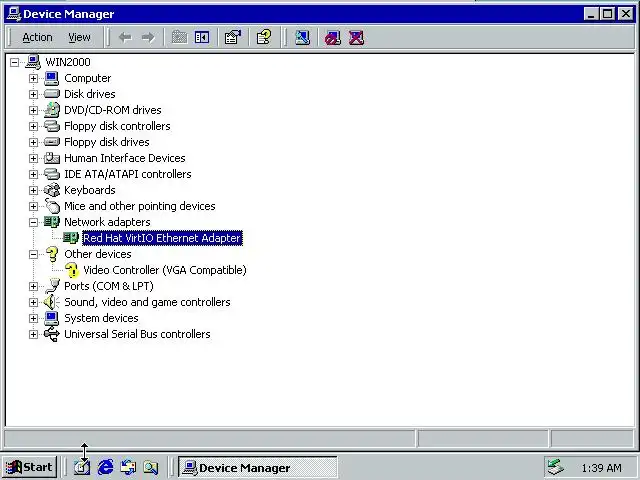Select the Mice and other pointing devices label
This screenshot has height=480, width=640.
140,206
